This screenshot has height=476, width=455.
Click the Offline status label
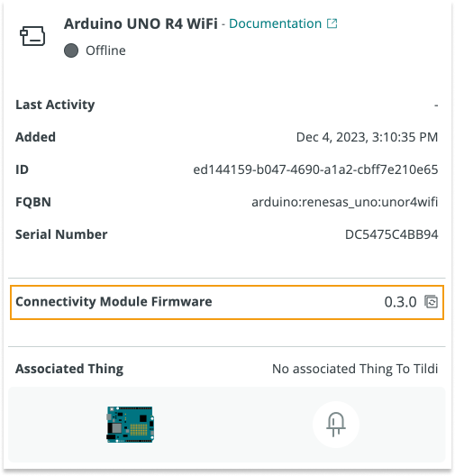(105, 50)
